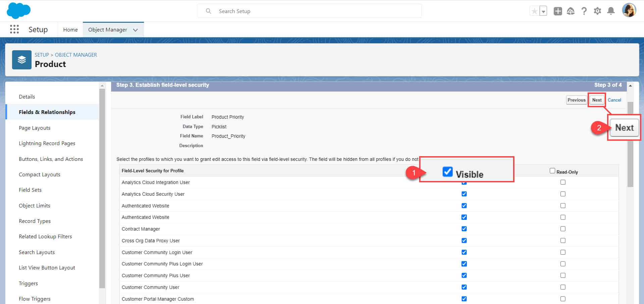
Task: Switch to the Object Manager tab
Action: [108, 29]
